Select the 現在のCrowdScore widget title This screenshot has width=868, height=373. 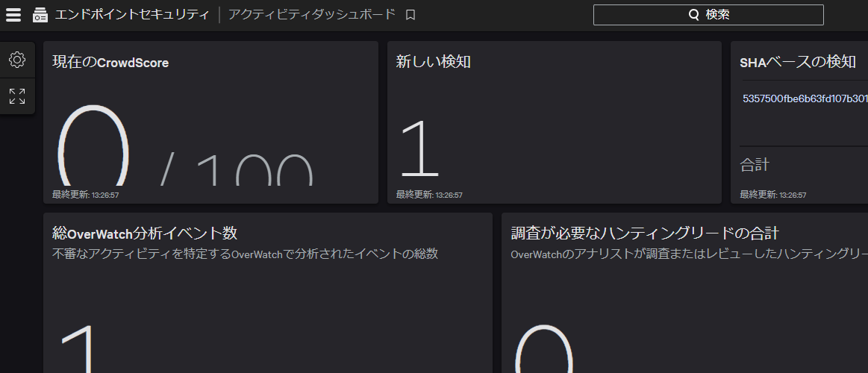(110, 62)
